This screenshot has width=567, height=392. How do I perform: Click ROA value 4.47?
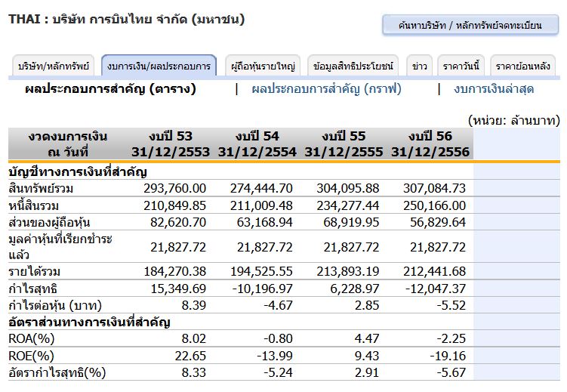coord(367,338)
